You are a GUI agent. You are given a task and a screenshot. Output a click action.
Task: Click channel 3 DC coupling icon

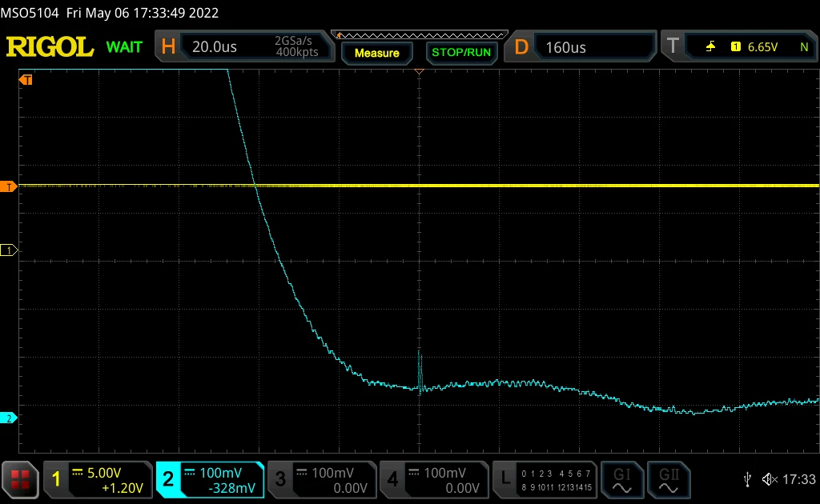point(302,472)
